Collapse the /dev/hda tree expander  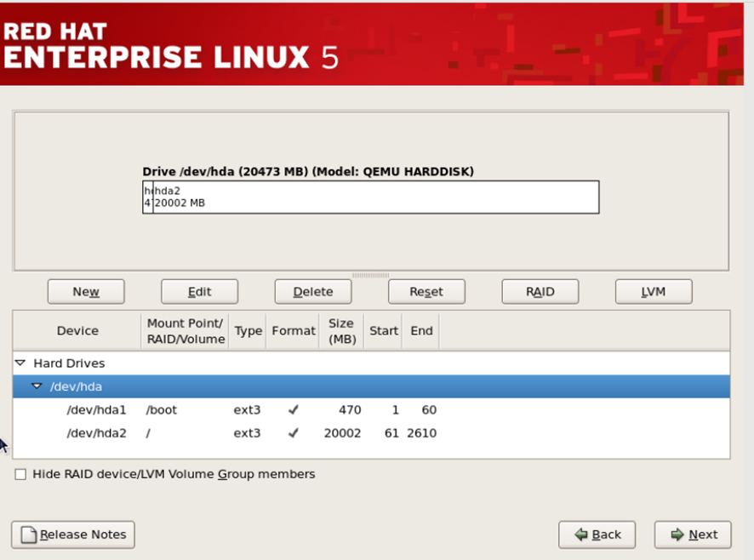point(37,386)
